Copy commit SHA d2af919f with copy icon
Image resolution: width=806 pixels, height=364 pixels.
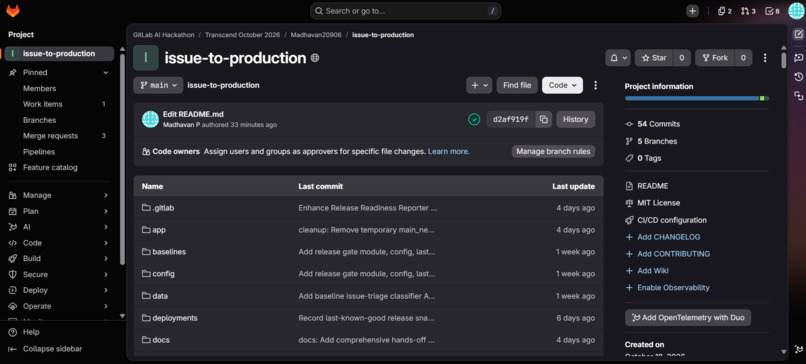click(543, 119)
